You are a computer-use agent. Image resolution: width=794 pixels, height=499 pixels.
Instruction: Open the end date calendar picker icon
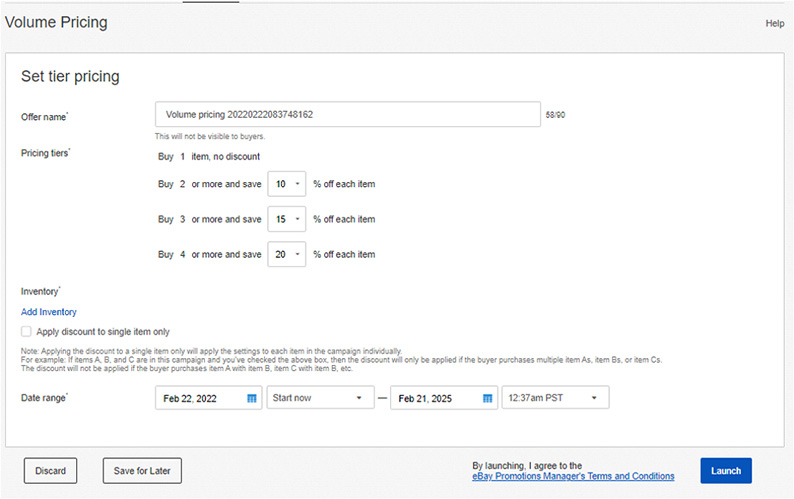pos(487,398)
